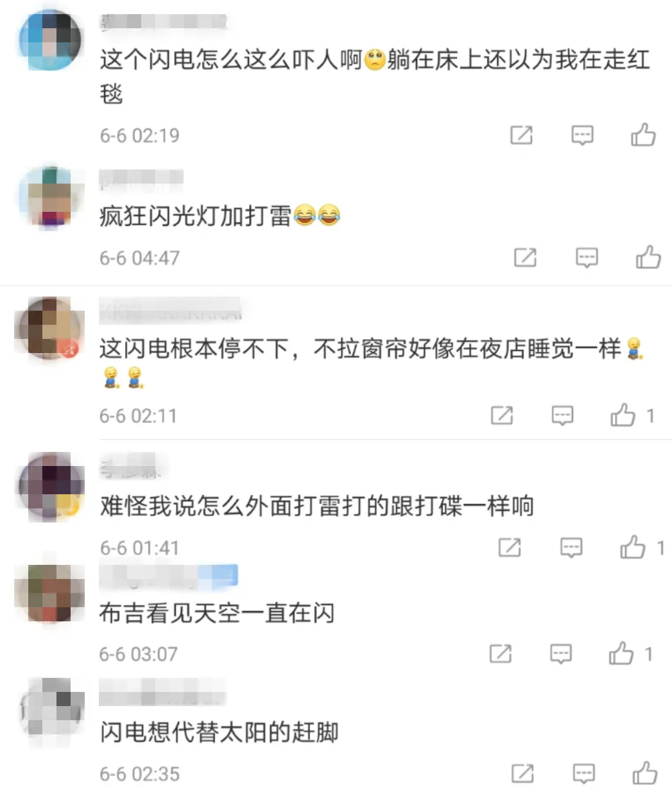Like the 打碟一样响 comment
672x803 pixels.
[x=632, y=547]
